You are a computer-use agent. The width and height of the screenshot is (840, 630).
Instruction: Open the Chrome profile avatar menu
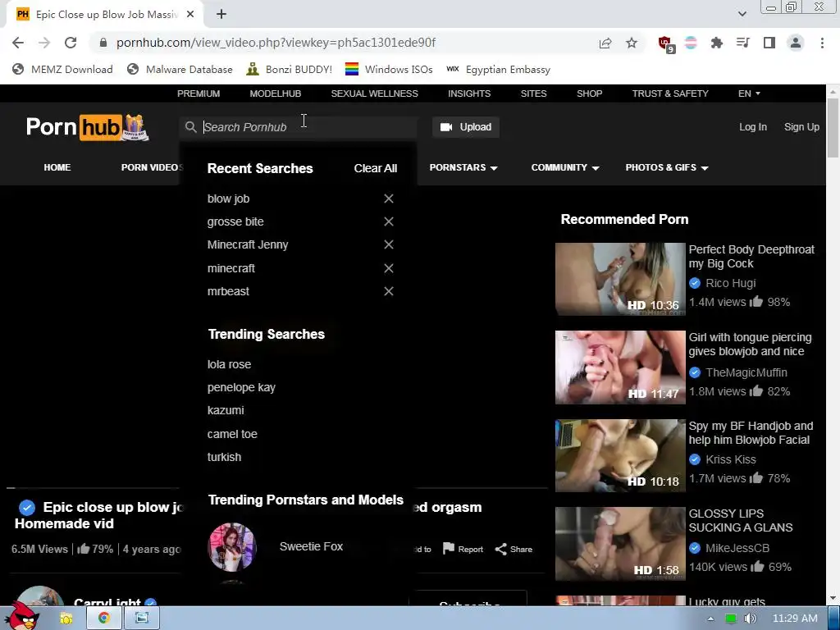tap(796, 43)
